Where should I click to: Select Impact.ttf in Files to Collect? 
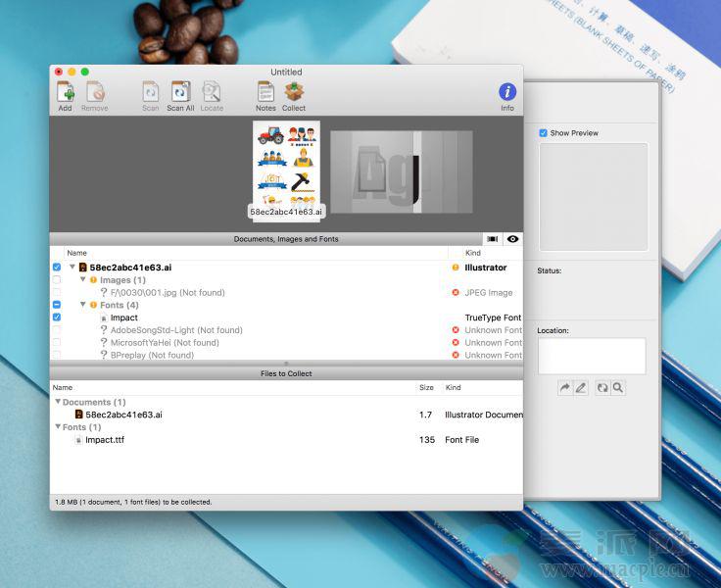tap(105, 440)
